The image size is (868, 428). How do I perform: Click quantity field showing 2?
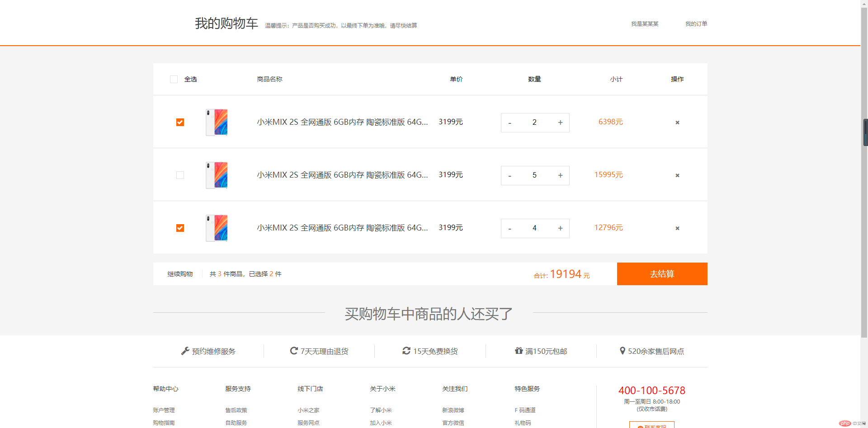pyautogui.click(x=534, y=122)
